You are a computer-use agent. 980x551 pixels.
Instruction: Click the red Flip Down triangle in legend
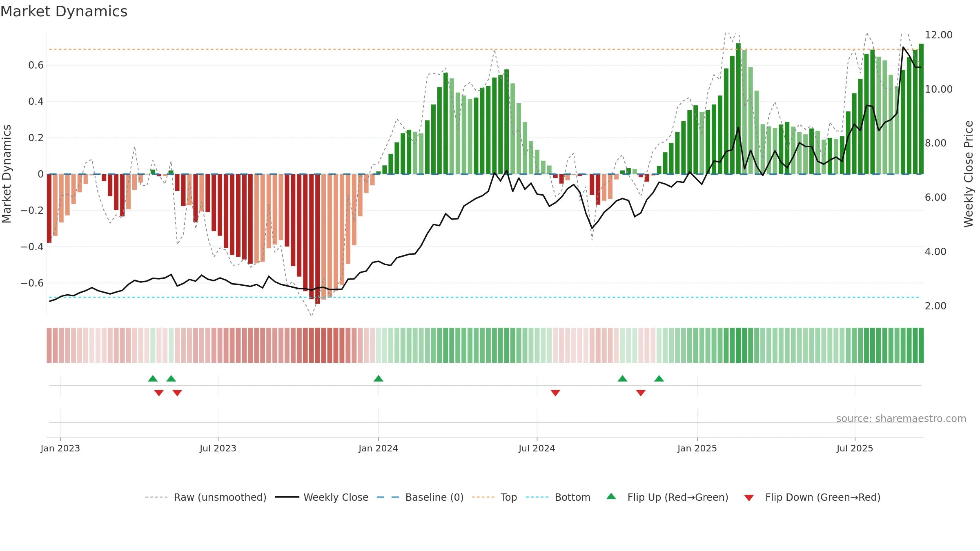pyautogui.click(x=749, y=498)
